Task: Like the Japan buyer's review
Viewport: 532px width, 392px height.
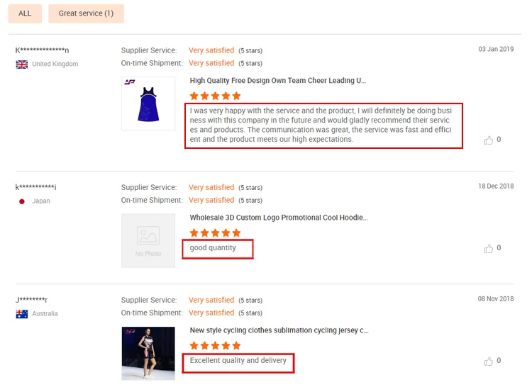Action: pos(489,249)
